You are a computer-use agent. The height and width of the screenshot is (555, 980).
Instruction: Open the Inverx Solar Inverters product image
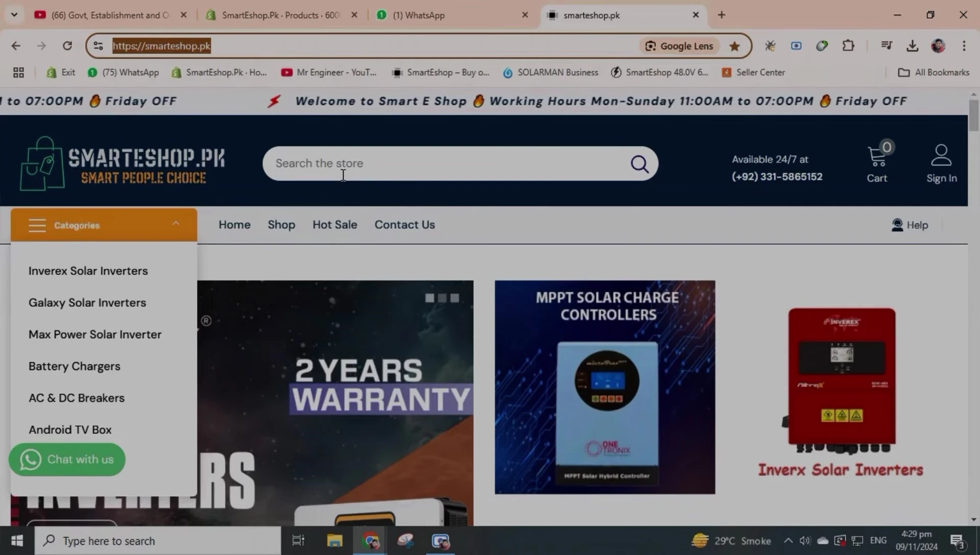841,381
